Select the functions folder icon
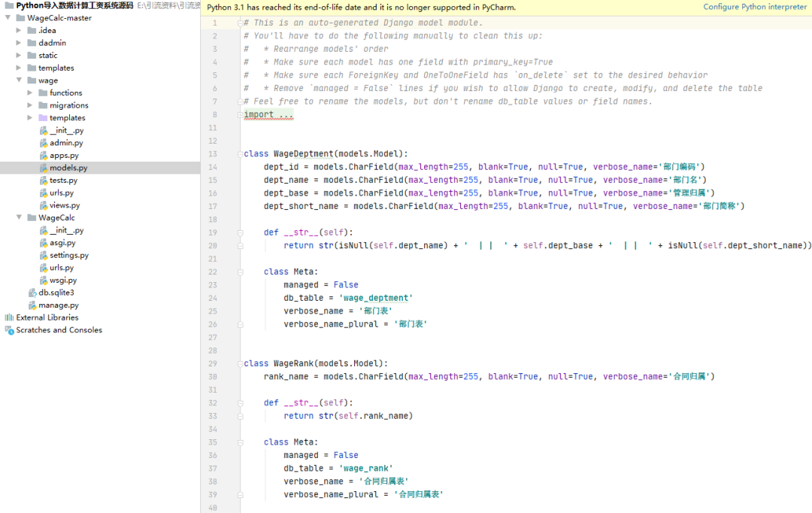This screenshot has height=513, width=812. point(43,93)
